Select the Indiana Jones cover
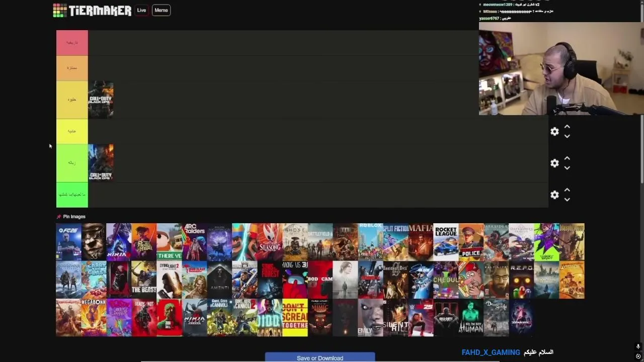Screen dimensions: 644x362 click(572, 280)
